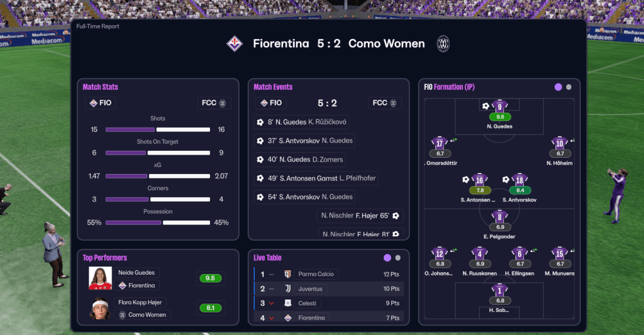Click Neide Guedes portrait thumbnail
644x335 pixels.
click(x=101, y=278)
